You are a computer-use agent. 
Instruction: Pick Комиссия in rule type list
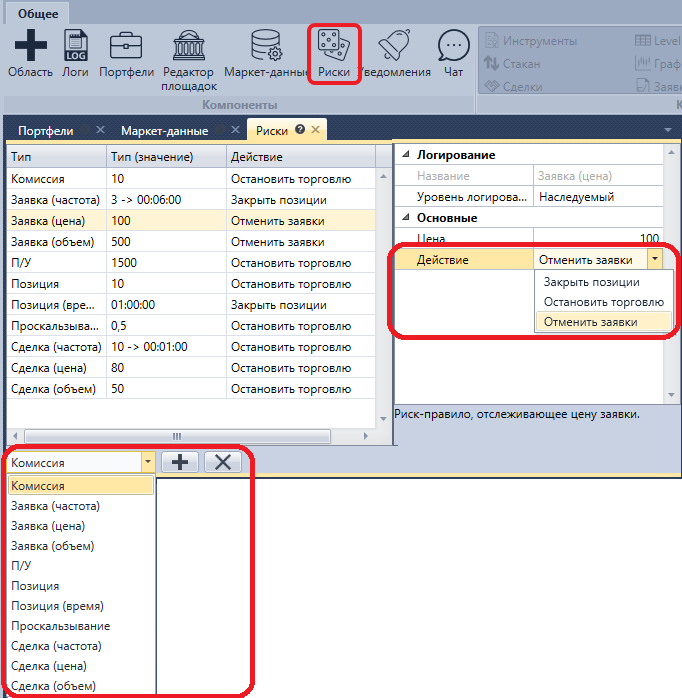[81, 486]
